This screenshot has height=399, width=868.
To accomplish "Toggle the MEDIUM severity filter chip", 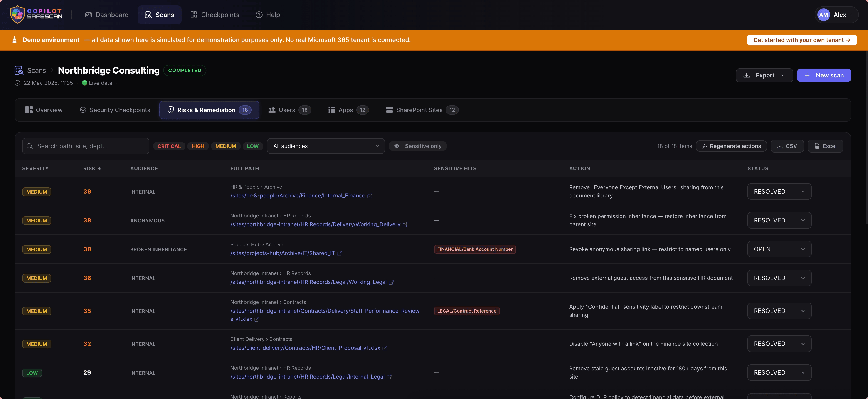I will point(226,146).
